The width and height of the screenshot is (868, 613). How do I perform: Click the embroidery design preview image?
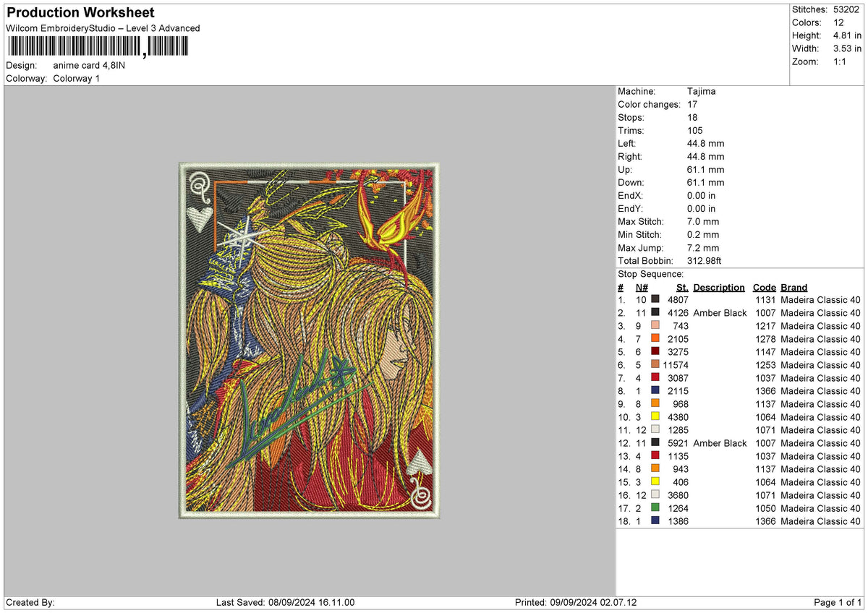pyautogui.click(x=310, y=340)
